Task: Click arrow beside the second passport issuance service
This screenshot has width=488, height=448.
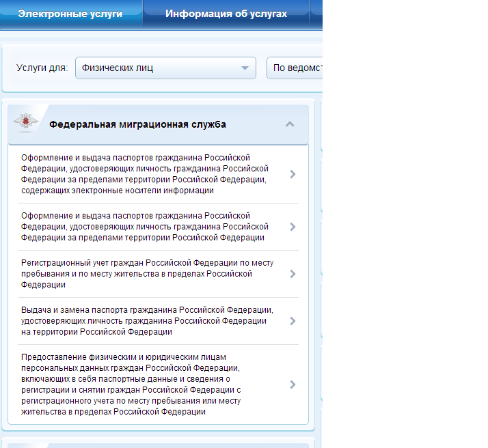Action: coord(293,227)
